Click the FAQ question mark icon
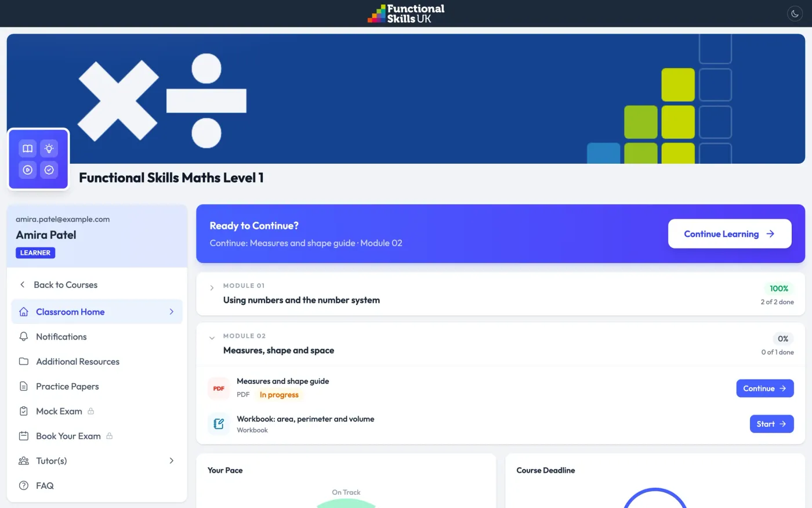 (x=24, y=485)
